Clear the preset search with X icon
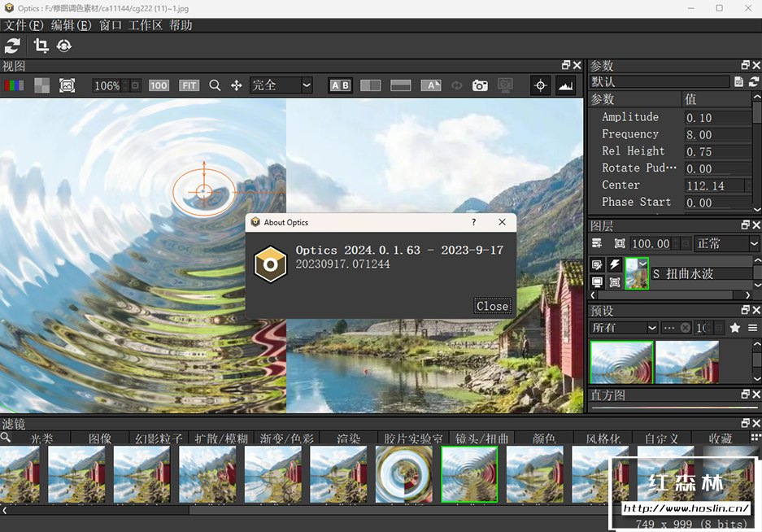The width and height of the screenshot is (762, 532). (x=686, y=328)
